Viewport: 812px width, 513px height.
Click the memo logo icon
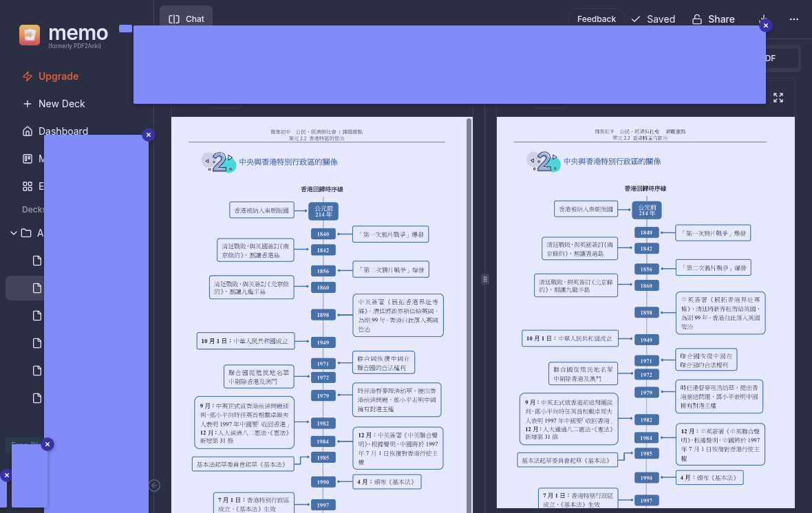click(30, 35)
